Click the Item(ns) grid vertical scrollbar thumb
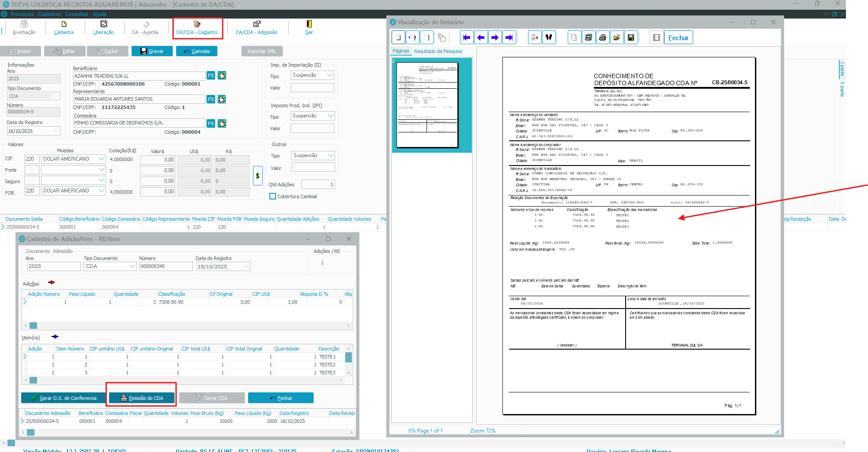Screen dimensions: 868x452 [348, 357]
